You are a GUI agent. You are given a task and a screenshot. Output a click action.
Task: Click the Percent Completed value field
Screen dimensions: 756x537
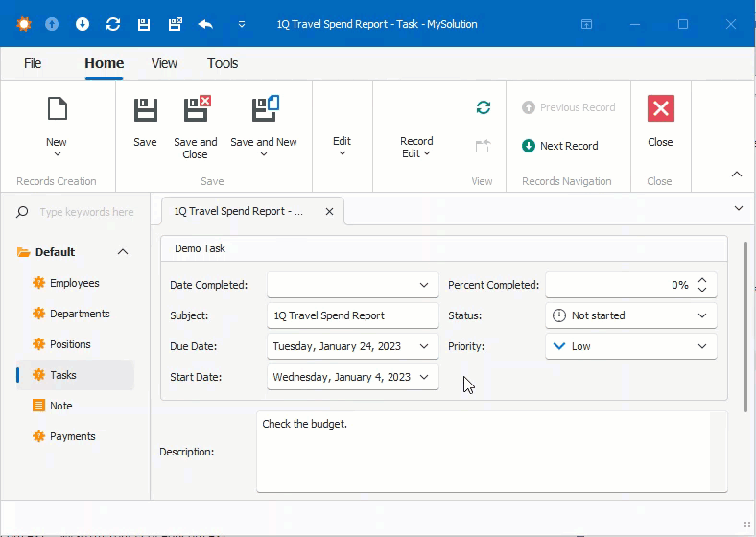(x=620, y=285)
